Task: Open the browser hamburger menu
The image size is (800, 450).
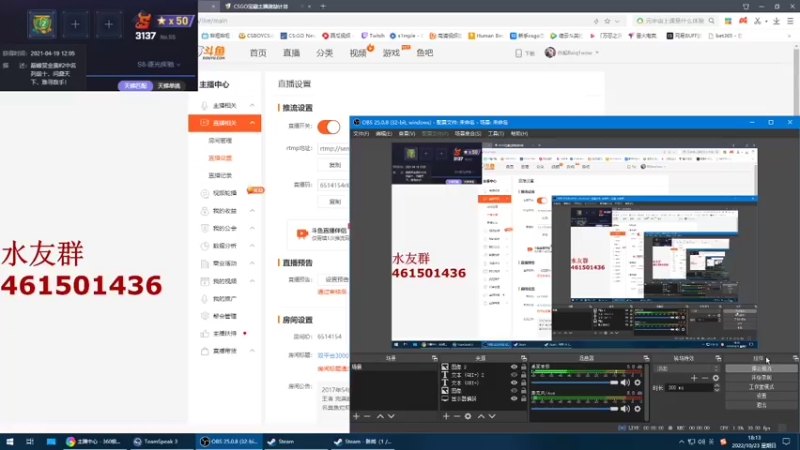Action: pos(790,21)
